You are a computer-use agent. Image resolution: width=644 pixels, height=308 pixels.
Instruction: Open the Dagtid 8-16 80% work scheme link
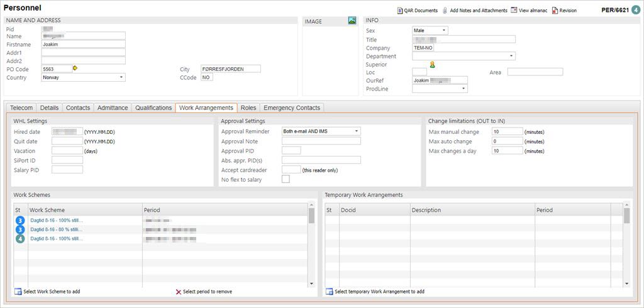(x=57, y=229)
